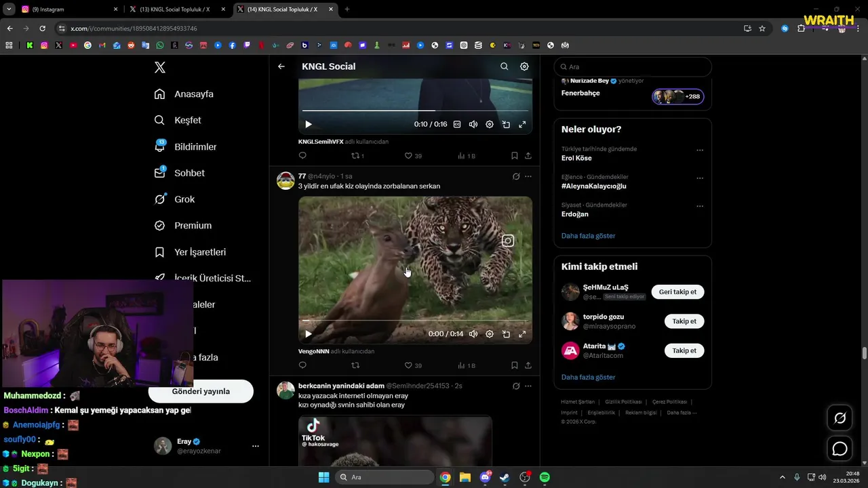The height and width of the screenshot is (488, 868).
Task: Open Windows Start menu
Action: 323,477
